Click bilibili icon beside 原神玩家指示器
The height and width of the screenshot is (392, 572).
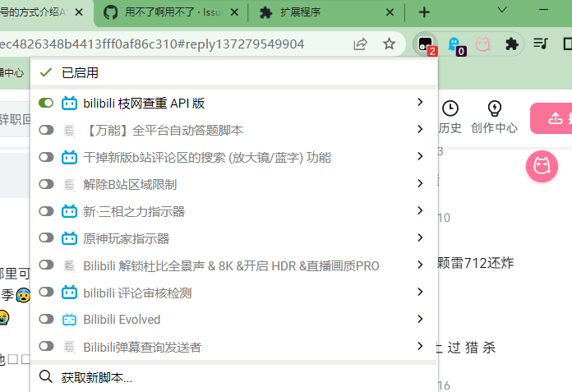(x=69, y=238)
